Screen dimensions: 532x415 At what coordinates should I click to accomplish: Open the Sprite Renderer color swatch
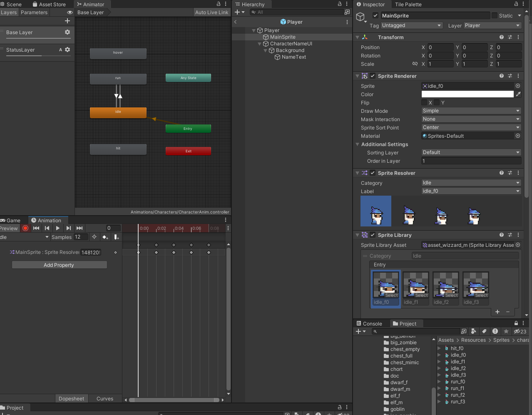467,94
